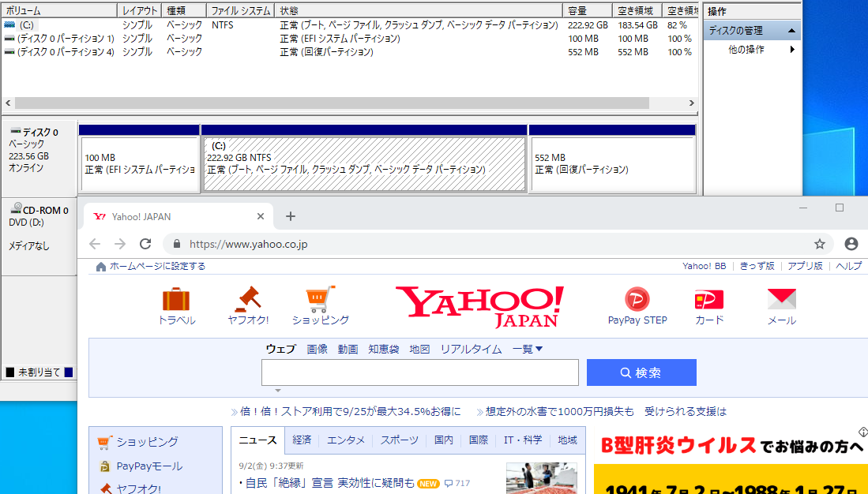
Task: Switch to the IT・科学 news tab
Action: point(523,440)
